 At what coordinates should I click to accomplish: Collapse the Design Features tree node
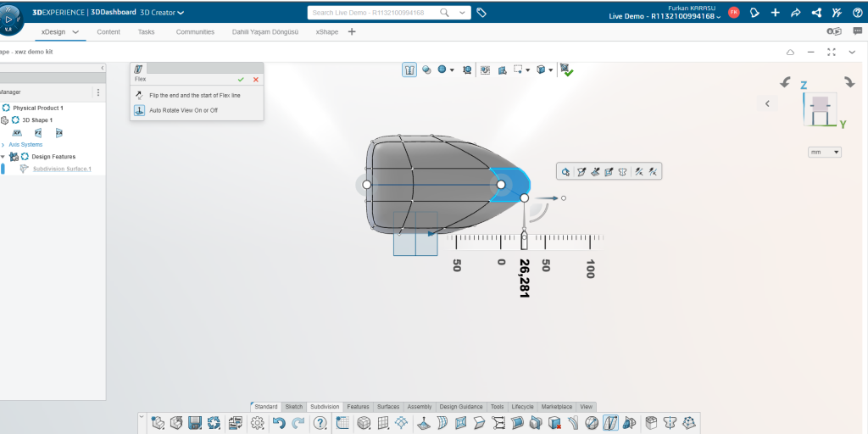[3, 157]
